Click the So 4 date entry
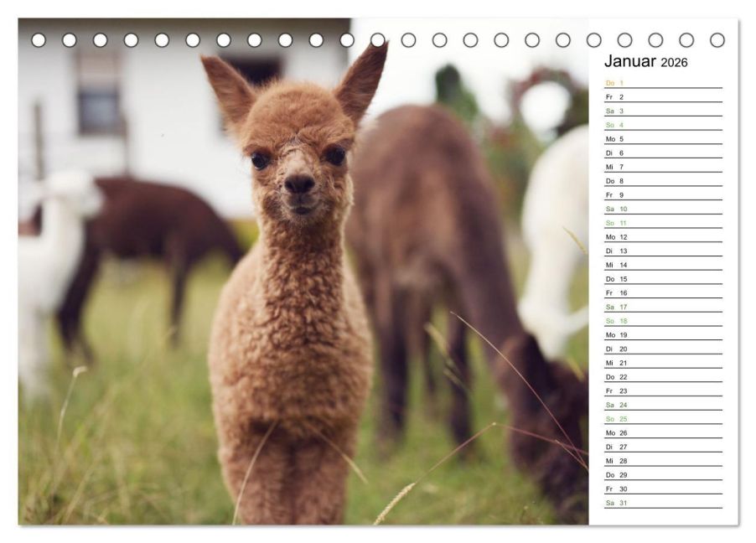Image resolution: width=756 pixels, height=543 pixels. coord(662,125)
